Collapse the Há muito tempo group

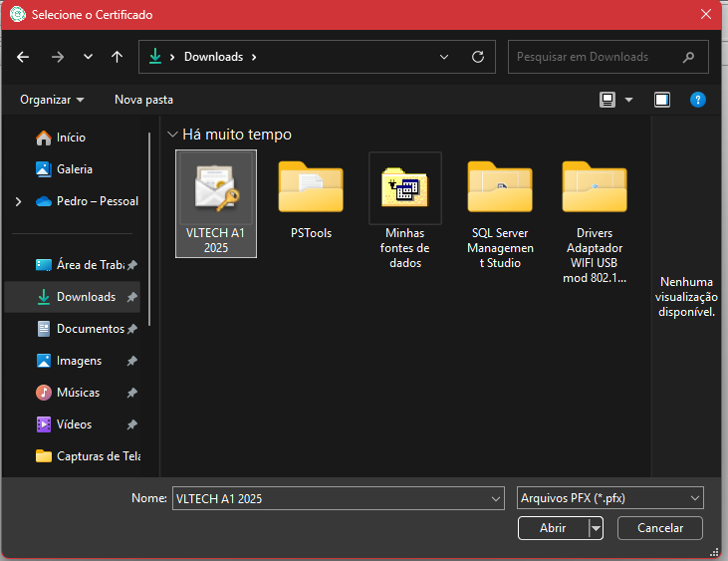coord(172,135)
